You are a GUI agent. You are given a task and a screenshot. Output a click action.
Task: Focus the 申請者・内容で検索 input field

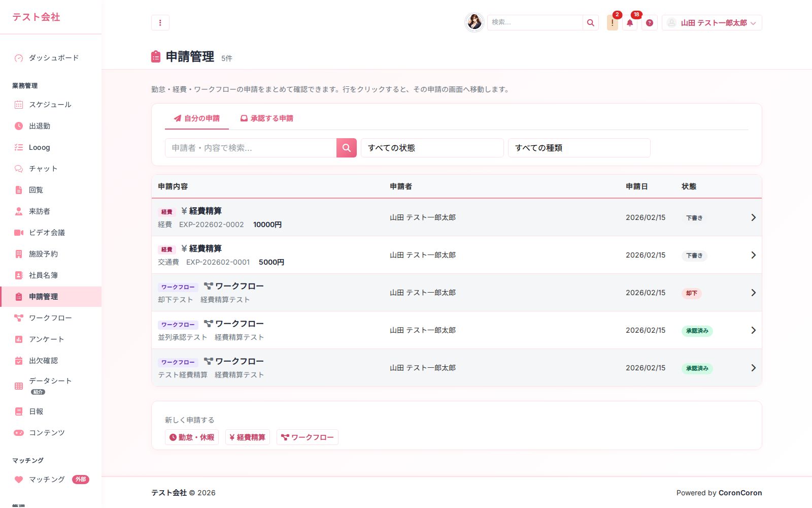pos(251,148)
